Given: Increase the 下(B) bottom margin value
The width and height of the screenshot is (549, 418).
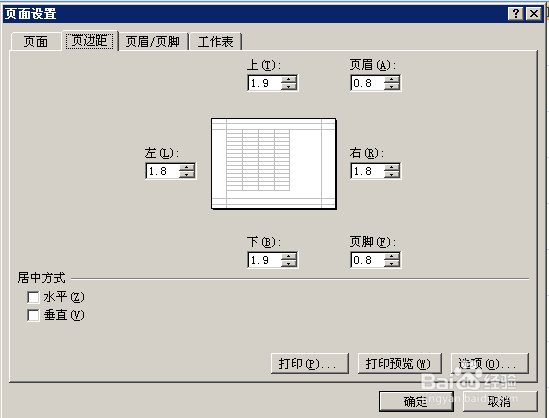Looking at the screenshot, I should click(289, 256).
